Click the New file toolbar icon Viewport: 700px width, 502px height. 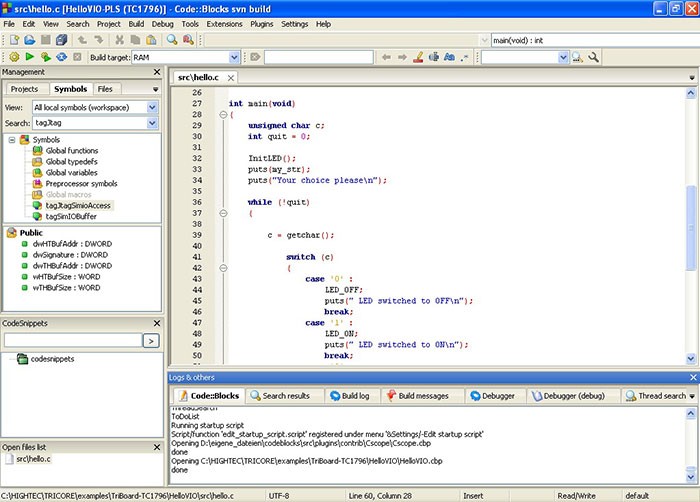tap(14, 39)
